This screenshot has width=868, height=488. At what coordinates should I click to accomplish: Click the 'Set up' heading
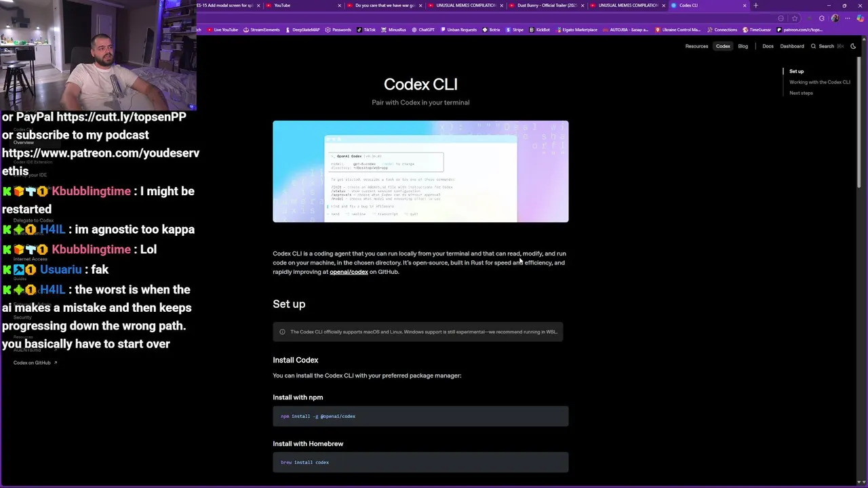click(x=289, y=304)
